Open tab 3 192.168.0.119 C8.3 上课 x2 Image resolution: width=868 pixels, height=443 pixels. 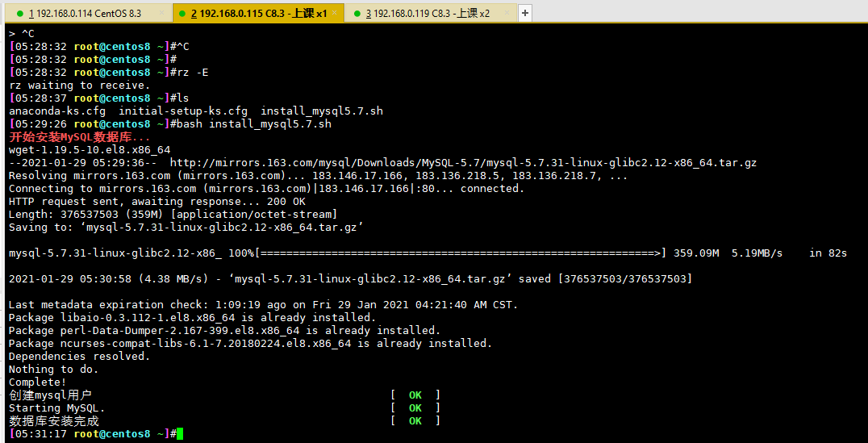coord(431,13)
